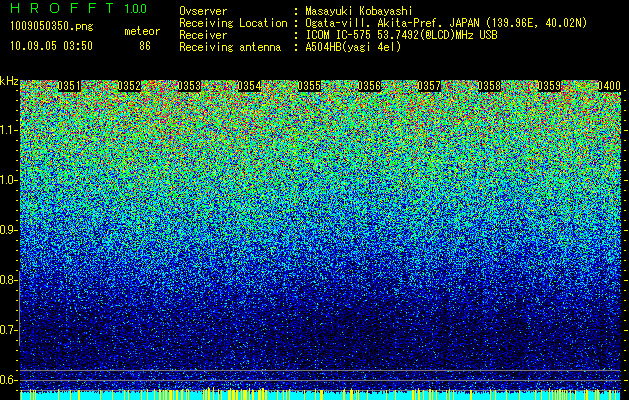Click the 0.7 kHz axis label

(x=8, y=330)
